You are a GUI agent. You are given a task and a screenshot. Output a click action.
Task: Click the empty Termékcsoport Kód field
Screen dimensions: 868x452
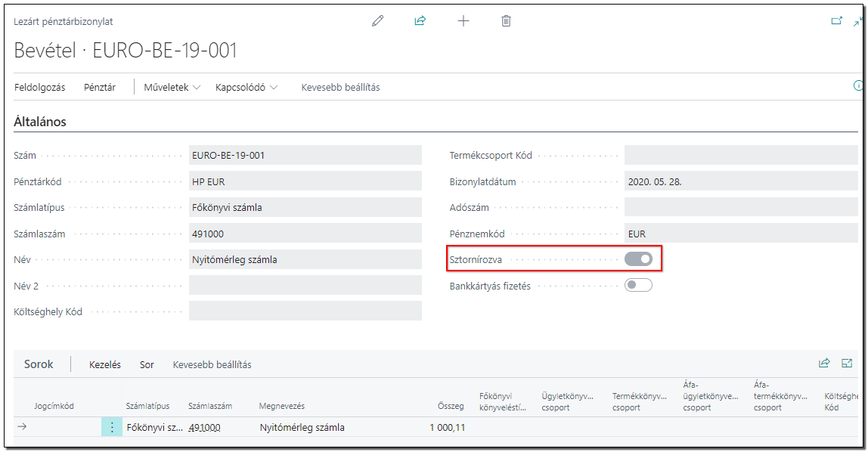[x=741, y=155]
